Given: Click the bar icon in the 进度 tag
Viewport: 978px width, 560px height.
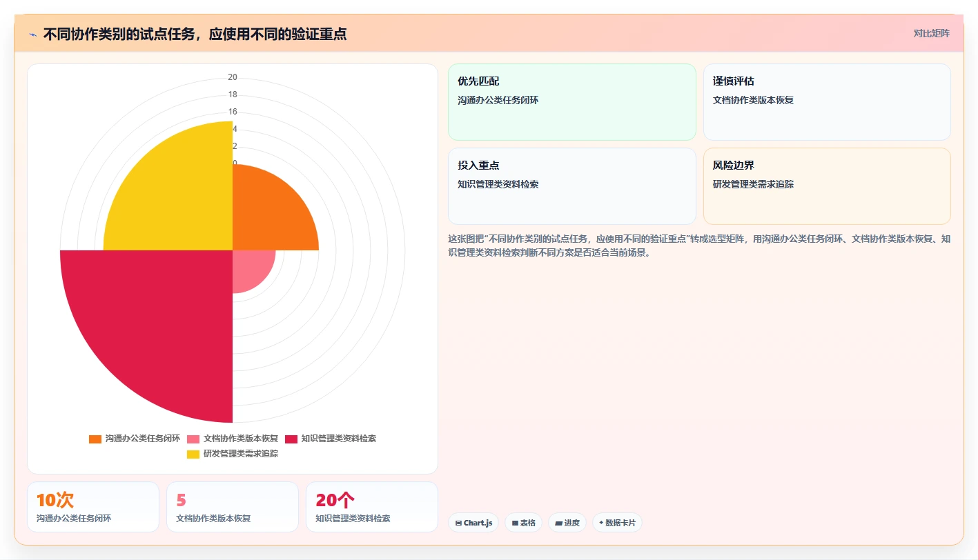Looking at the screenshot, I should pyautogui.click(x=558, y=523).
